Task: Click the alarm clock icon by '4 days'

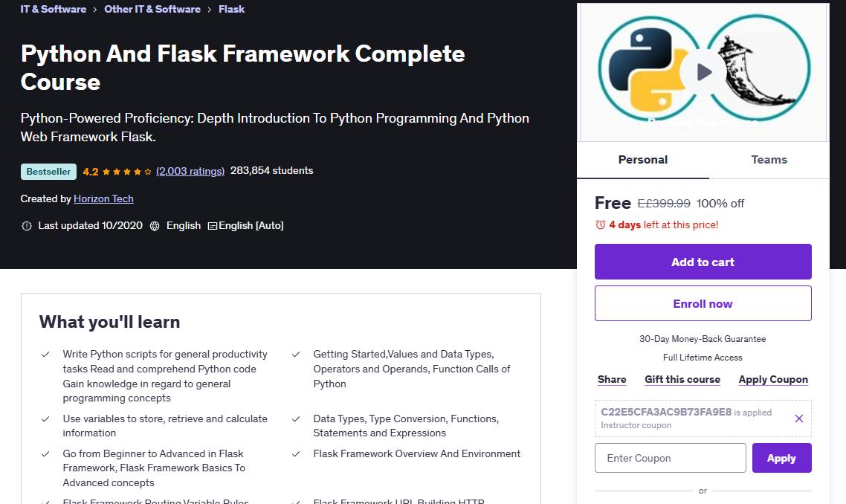Action: [x=601, y=224]
